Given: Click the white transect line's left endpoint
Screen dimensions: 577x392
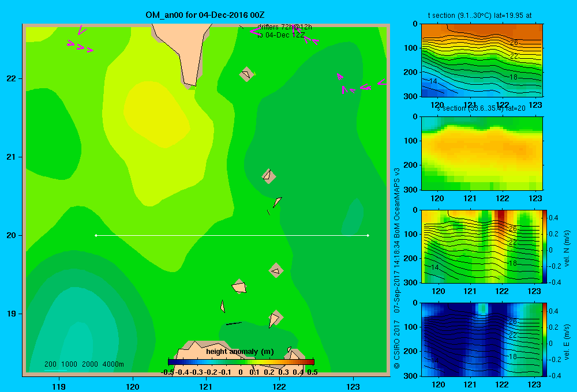Looking at the screenshot, I should (96, 235).
